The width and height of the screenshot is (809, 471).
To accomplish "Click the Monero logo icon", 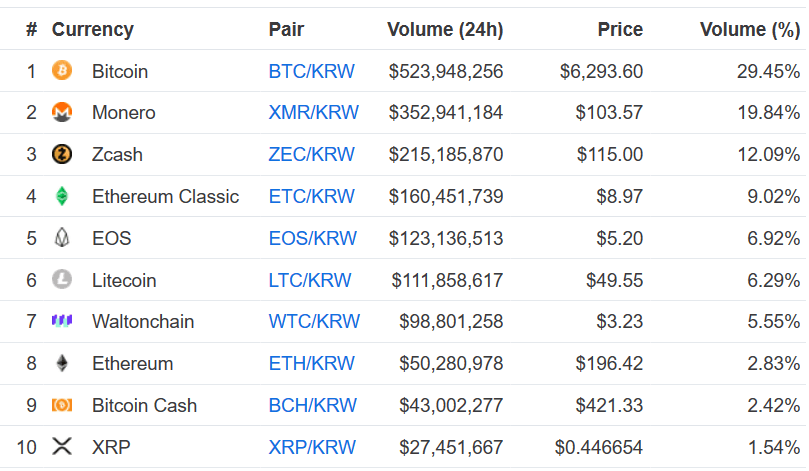I will [62, 112].
